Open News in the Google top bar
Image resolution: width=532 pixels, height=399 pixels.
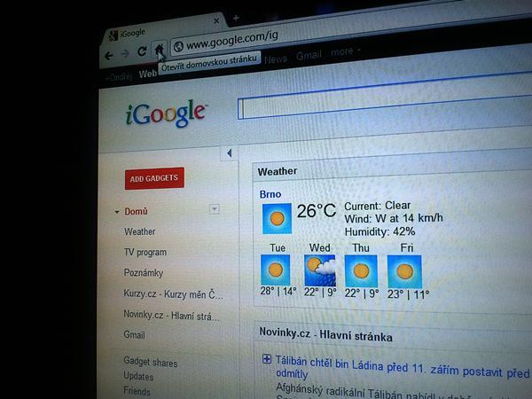[276, 59]
